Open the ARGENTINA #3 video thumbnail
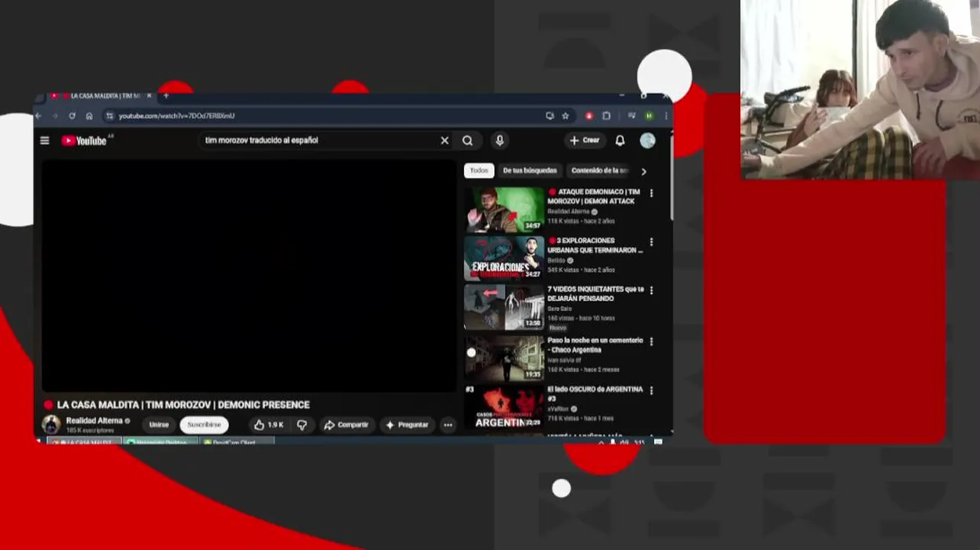The image size is (980, 550). pos(504,406)
